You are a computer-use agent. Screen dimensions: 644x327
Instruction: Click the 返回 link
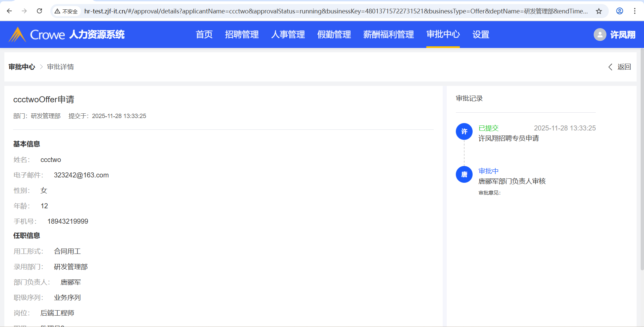pos(624,67)
